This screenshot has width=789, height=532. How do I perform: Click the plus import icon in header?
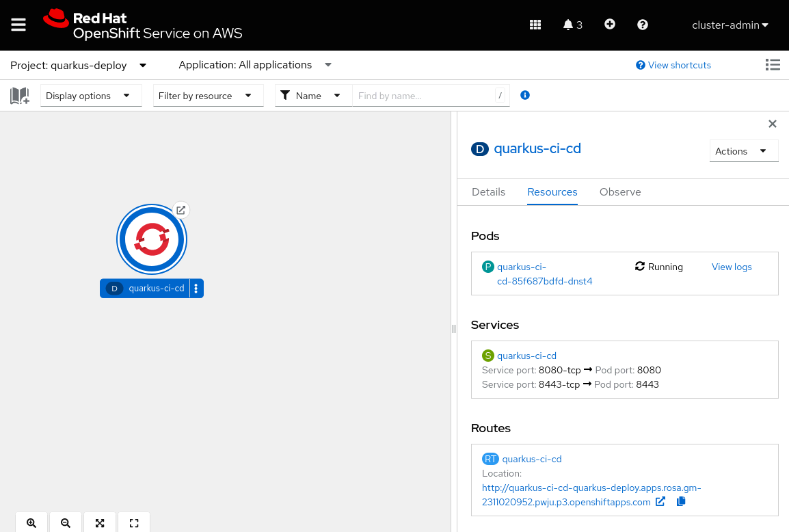click(x=610, y=25)
